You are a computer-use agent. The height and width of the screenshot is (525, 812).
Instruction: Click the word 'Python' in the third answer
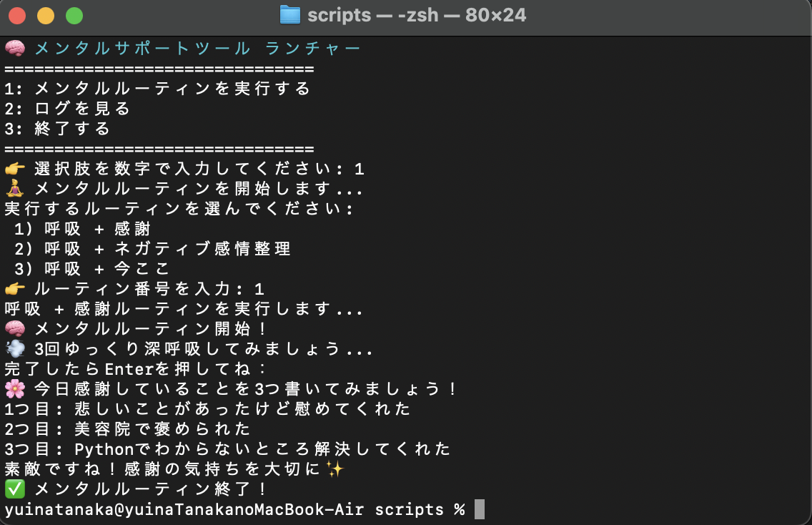click(x=104, y=448)
